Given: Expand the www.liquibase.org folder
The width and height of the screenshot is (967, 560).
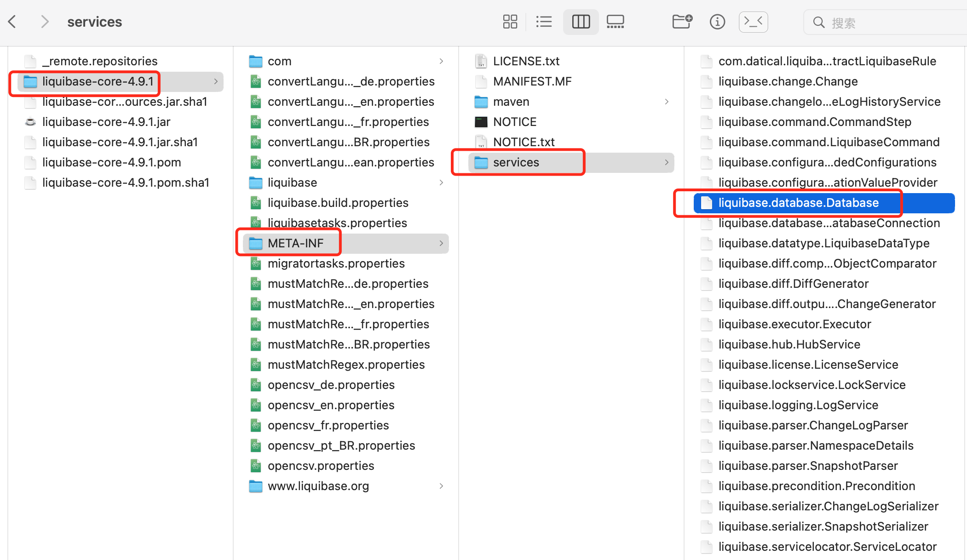Looking at the screenshot, I should click(441, 486).
